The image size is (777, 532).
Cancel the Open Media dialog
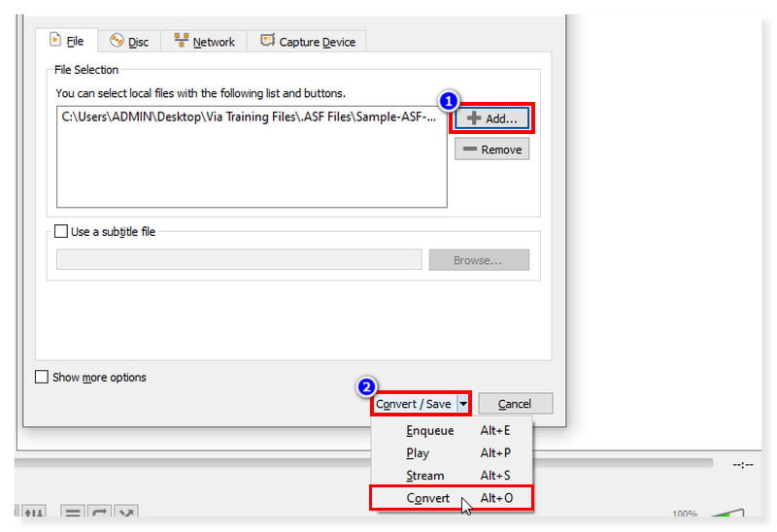click(x=514, y=404)
